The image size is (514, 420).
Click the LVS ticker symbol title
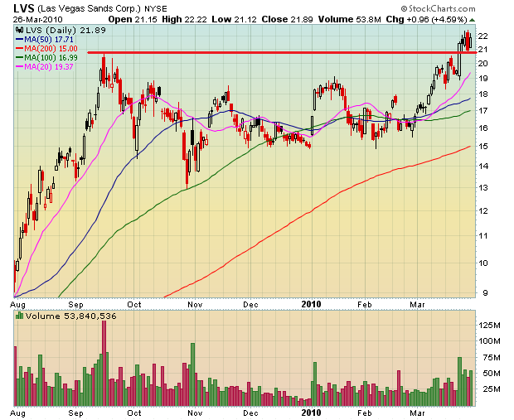click(x=24, y=8)
